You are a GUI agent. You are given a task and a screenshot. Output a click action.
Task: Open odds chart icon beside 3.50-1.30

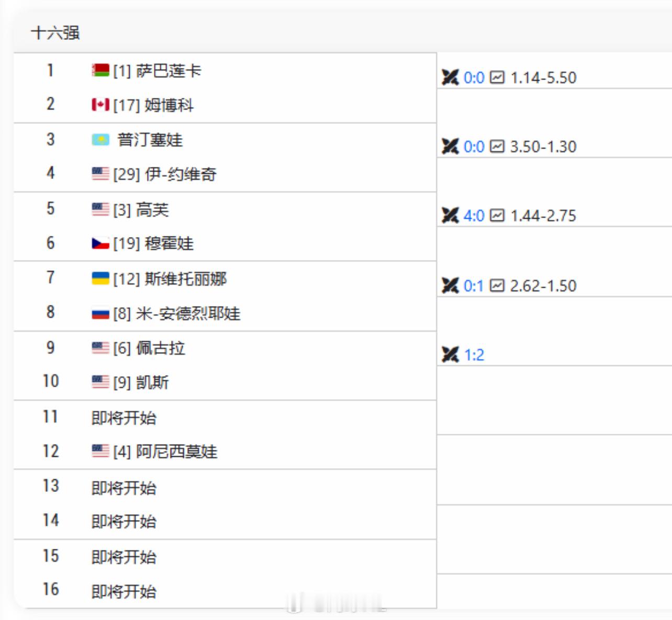pyautogui.click(x=497, y=146)
